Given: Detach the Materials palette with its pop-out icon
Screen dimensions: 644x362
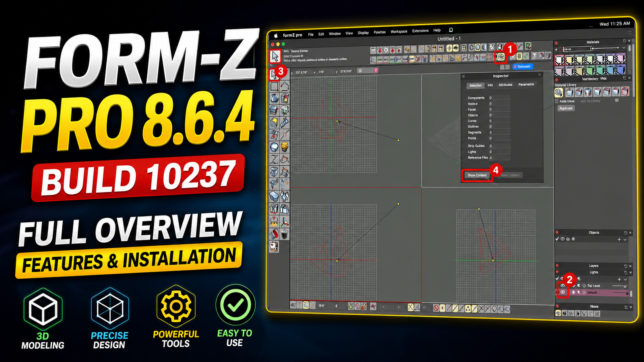Looking at the screenshot, I should pyautogui.click(x=624, y=41).
